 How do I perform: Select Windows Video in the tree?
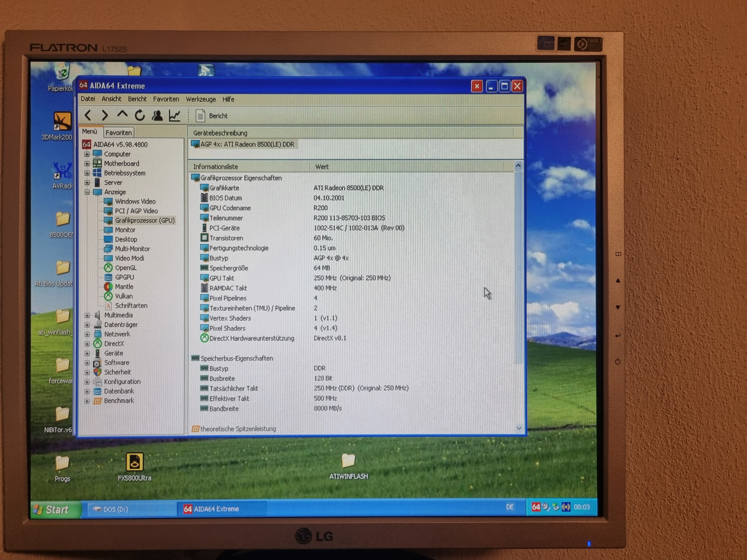tap(135, 201)
